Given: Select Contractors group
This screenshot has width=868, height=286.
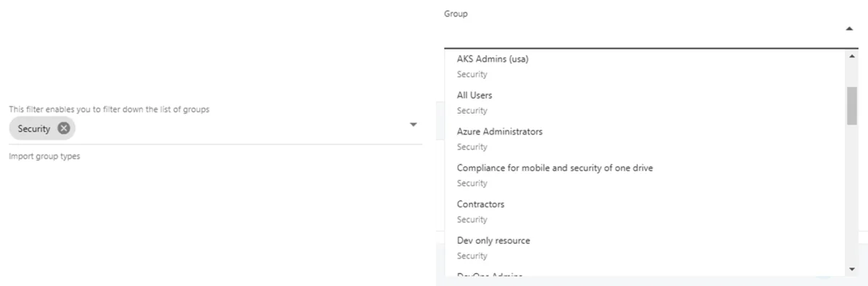Looking at the screenshot, I should pos(645,211).
